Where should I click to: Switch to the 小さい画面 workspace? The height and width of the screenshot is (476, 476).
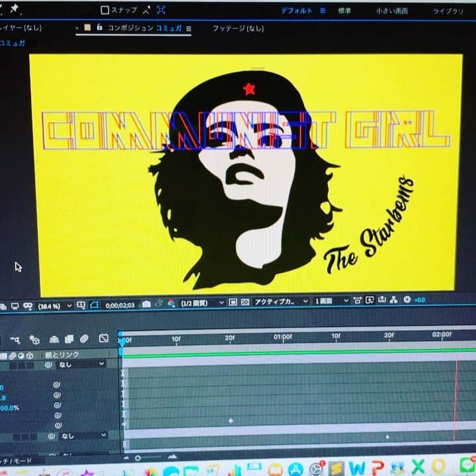click(391, 11)
